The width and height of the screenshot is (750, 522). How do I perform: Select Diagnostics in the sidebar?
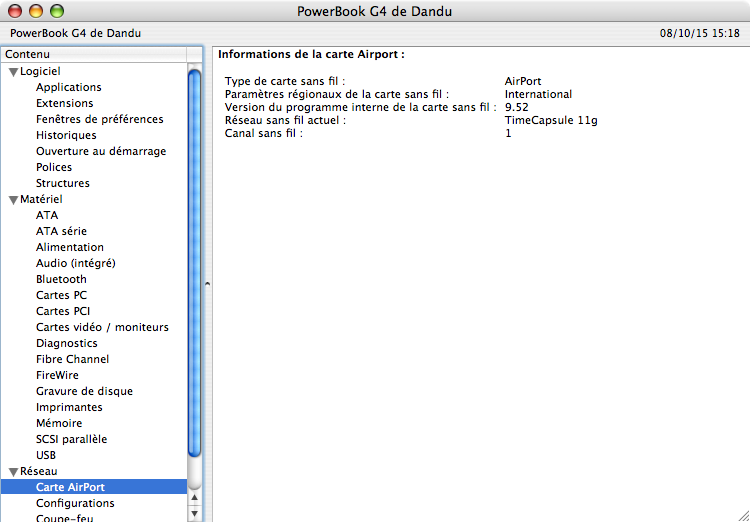tap(66, 343)
